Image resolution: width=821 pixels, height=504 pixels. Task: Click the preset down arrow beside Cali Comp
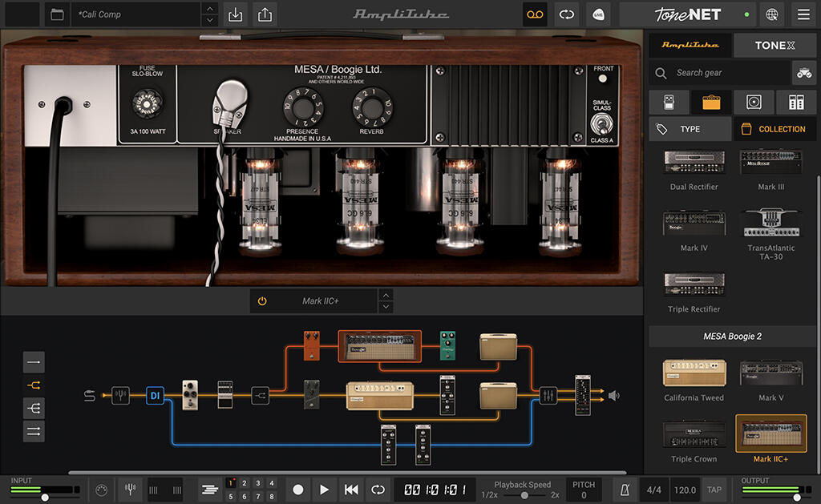click(209, 19)
